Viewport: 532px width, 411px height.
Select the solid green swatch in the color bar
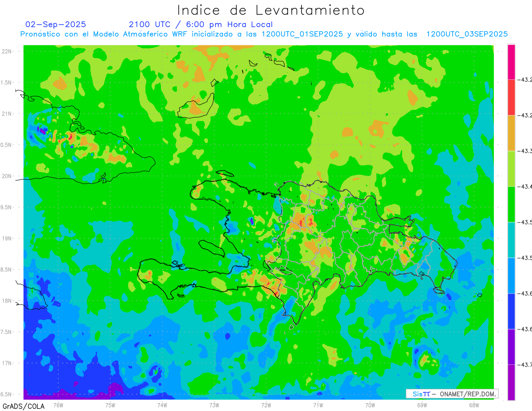[511, 204]
